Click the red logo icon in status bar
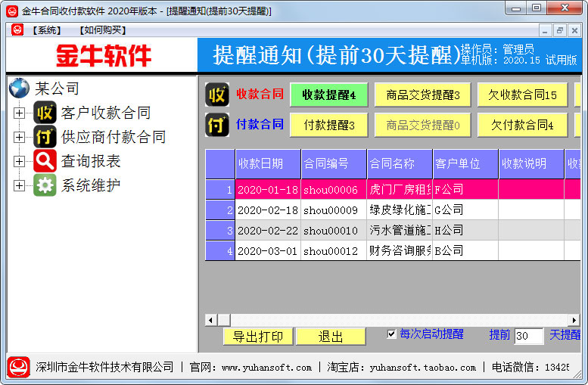Image resolution: width=588 pixels, height=385 pixels. pos(18,367)
